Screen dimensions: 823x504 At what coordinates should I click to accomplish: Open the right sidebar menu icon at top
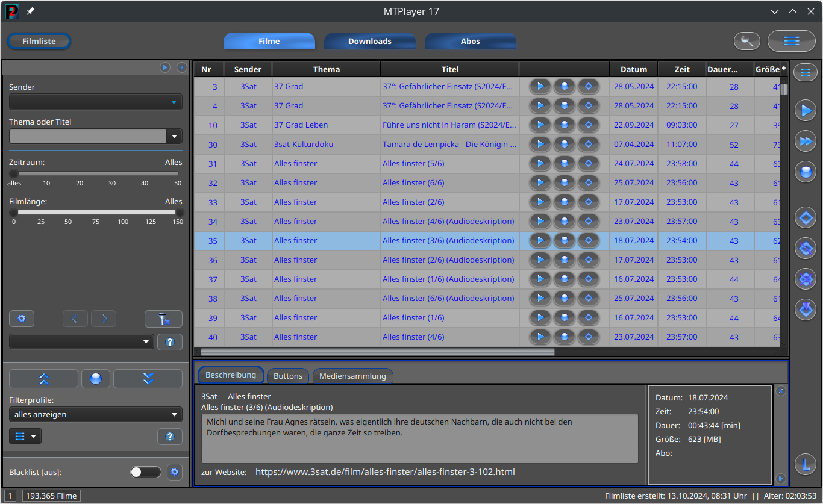coord(805,73)
